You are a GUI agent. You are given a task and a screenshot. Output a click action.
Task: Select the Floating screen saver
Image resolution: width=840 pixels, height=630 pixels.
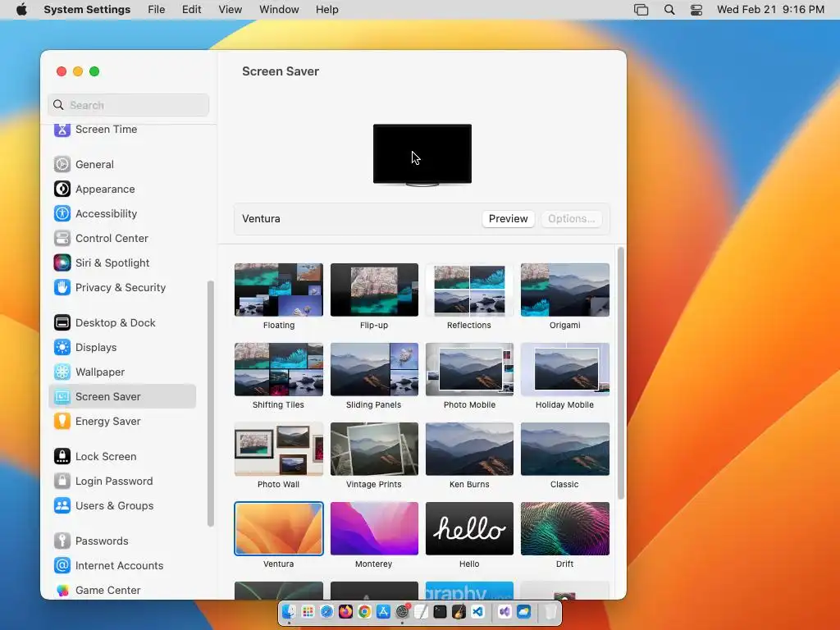pyautogui.click(x=279, y=290)
